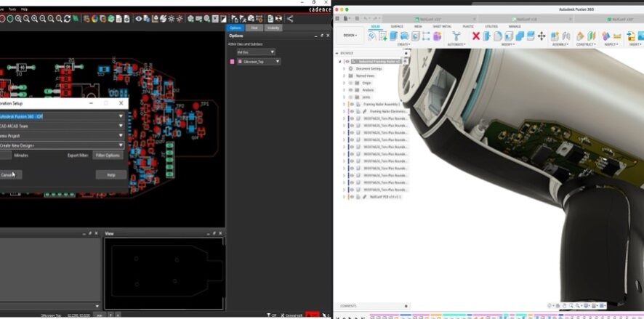Switch to the Visibility tab in Cadence
The height and width of the screenshot is (319, 644).
273,28
